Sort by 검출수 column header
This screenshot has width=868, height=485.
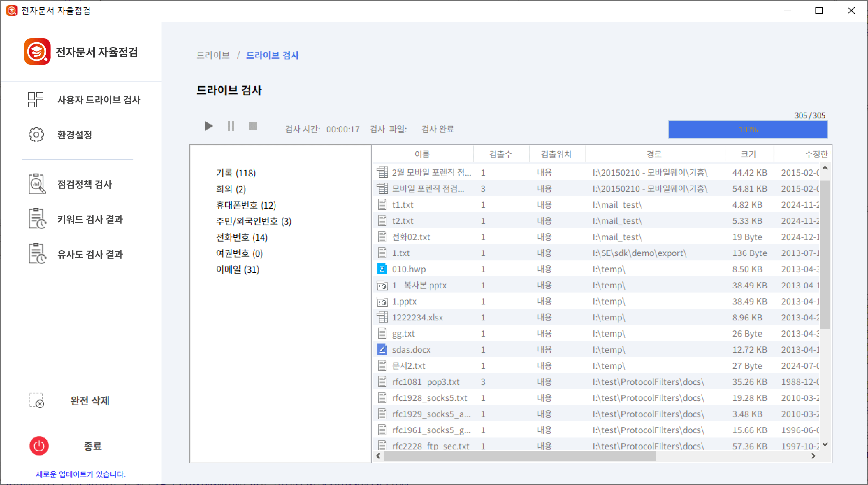(501, 154)
